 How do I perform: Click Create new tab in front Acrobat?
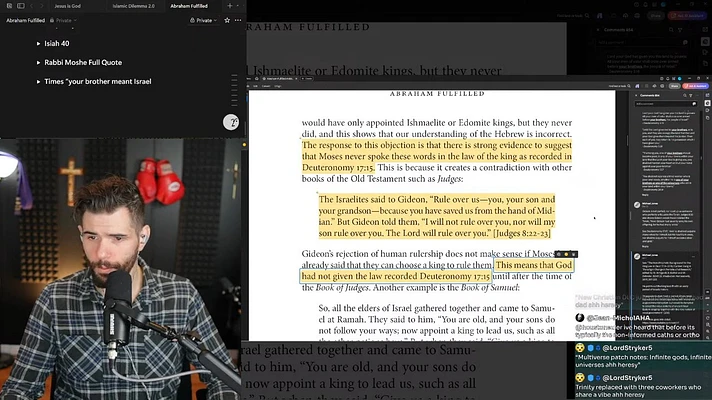pos(307,79)
